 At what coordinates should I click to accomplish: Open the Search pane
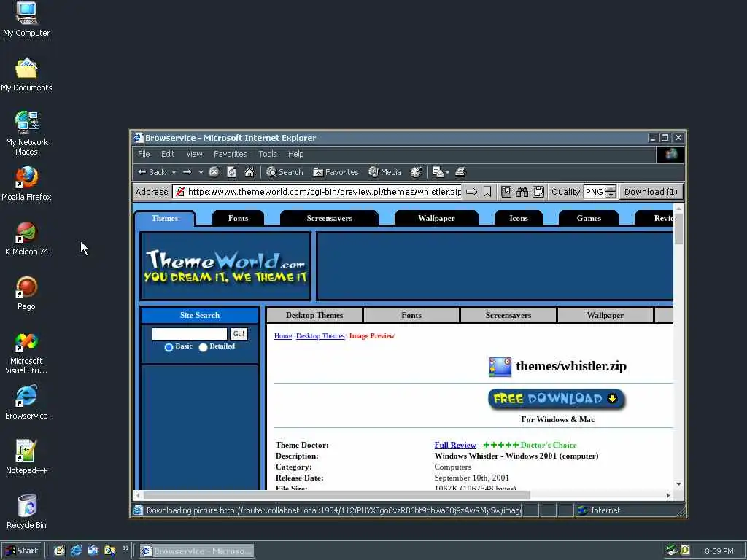[x=285, y=172]
